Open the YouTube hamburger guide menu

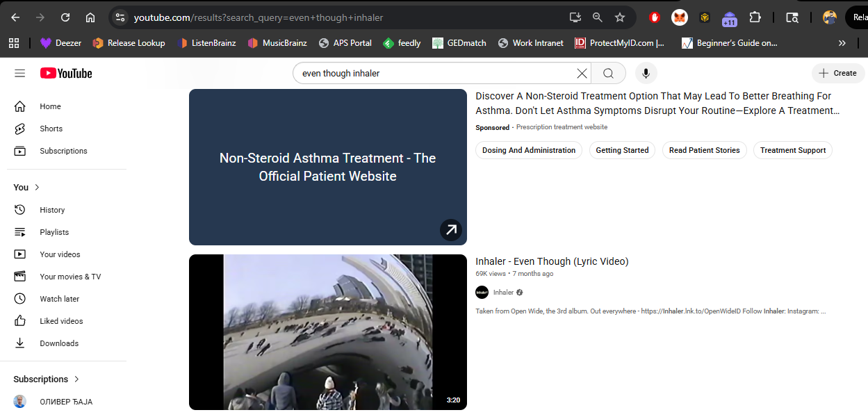(x=19, y=73)
